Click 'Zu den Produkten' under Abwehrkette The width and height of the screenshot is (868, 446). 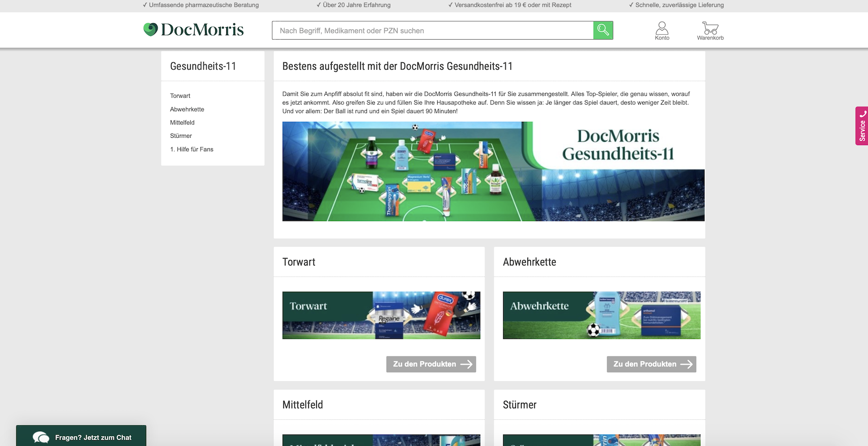coord(651,364)
